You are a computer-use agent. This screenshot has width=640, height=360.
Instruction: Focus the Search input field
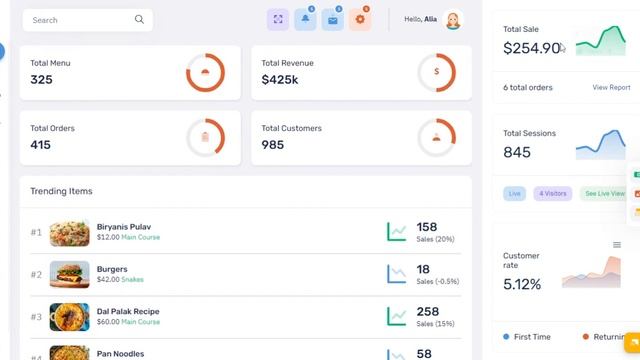coord(87,20)
